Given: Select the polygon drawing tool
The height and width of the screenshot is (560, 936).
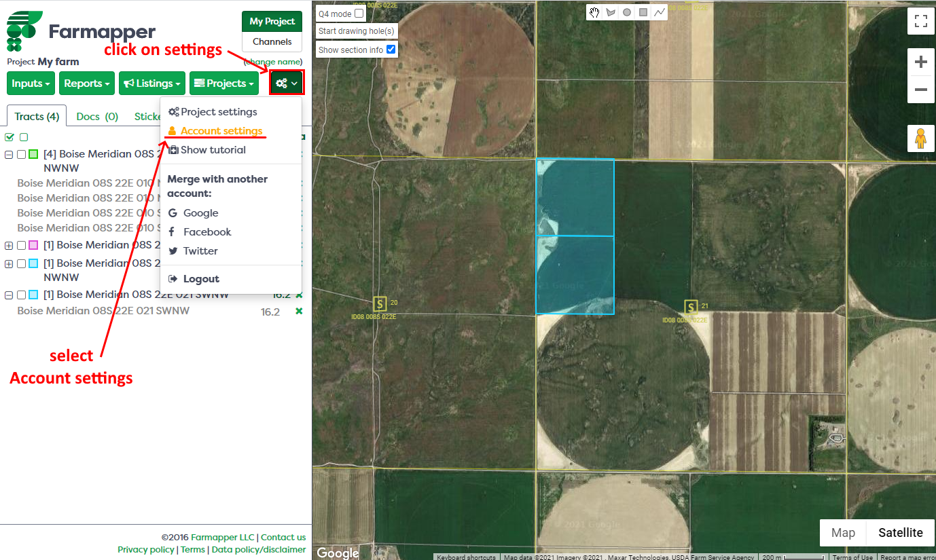Looking at the screenshot, I should (611, 12).
